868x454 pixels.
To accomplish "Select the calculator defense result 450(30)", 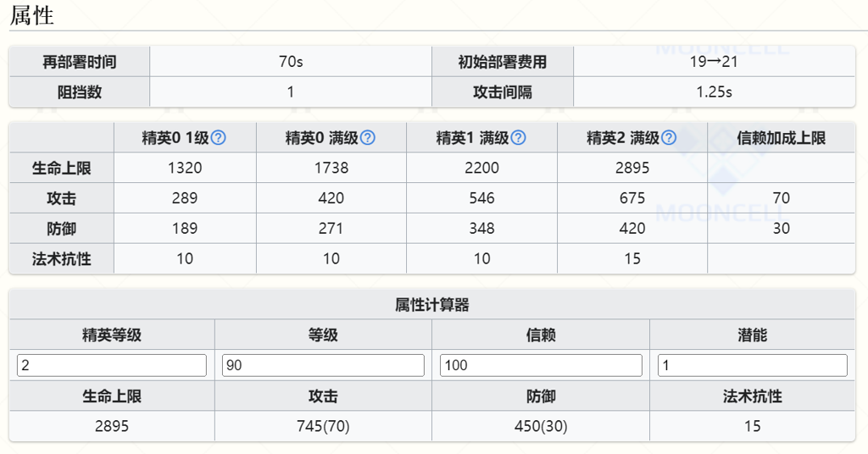I will click(x=541, y=426).
